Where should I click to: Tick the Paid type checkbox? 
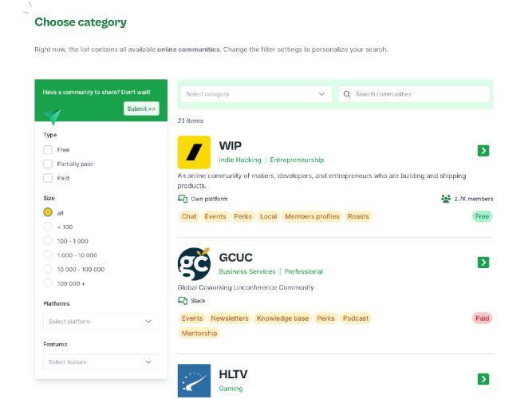pyautogui.click(x=48, y=178)
